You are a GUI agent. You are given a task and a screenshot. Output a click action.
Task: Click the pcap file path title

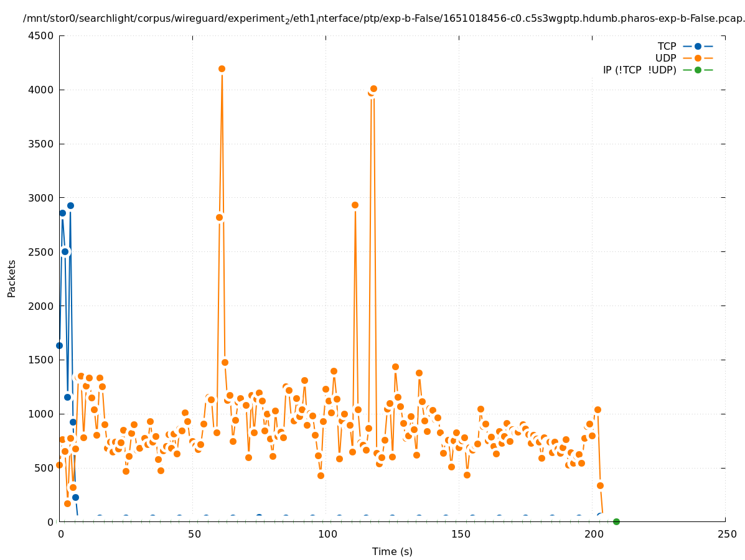[383, 19]
